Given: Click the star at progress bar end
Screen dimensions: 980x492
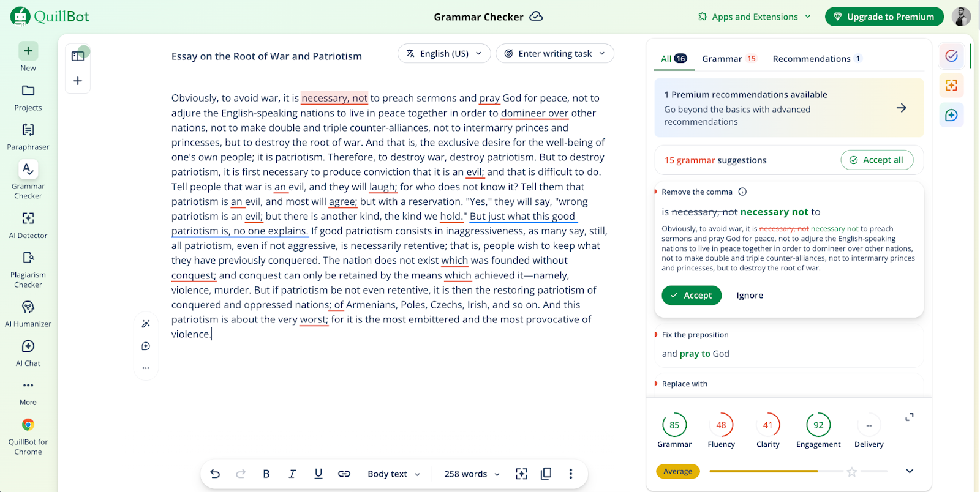Looking at the screenshot, I should click(x=851, y=471).
